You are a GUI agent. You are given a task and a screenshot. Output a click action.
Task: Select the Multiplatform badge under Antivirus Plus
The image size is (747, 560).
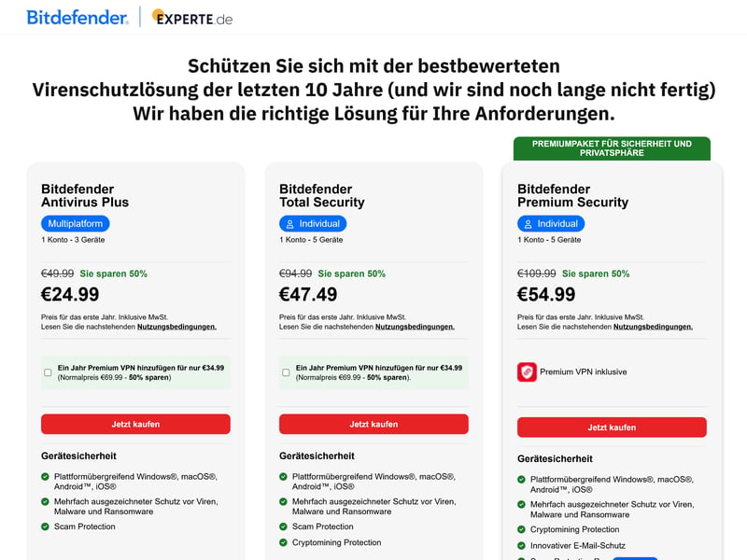pos(76,224)
